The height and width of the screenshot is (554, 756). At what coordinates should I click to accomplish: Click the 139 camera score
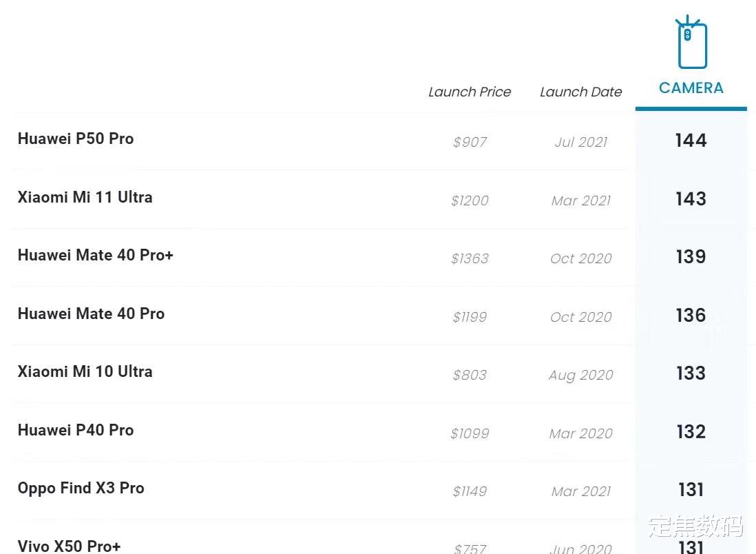pyautogui.click(x=691, y=257)
